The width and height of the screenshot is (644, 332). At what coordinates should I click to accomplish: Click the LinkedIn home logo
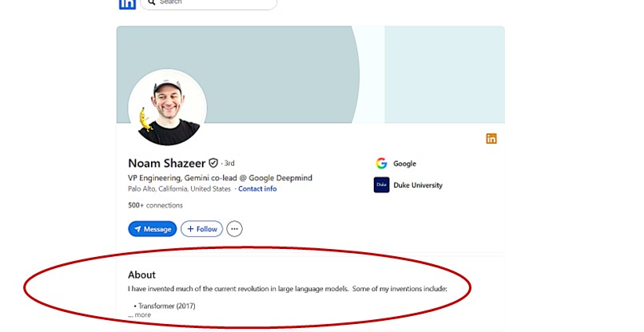[x=127, y=4]
